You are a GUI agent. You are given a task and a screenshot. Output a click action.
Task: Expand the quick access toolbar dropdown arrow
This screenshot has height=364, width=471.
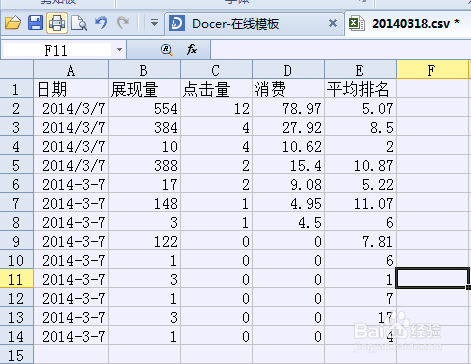pyautogui.click(x=154, y=23)
